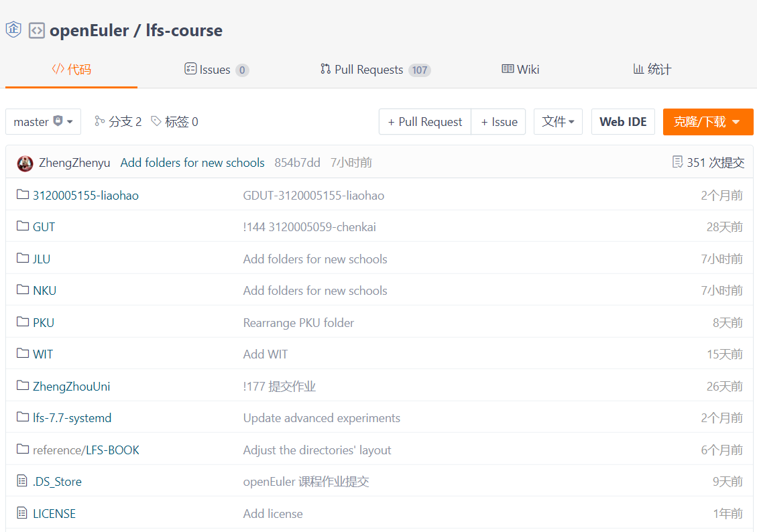Open the Wiki tab

tap(520, 70)
